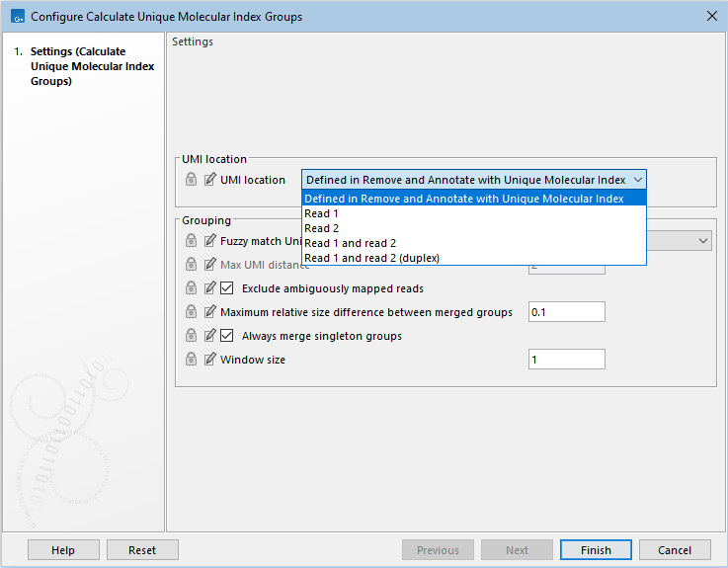Click the pencil edit icon for UMI location
The width and height of the screenshot is (728, 568).
pos(209,180)
